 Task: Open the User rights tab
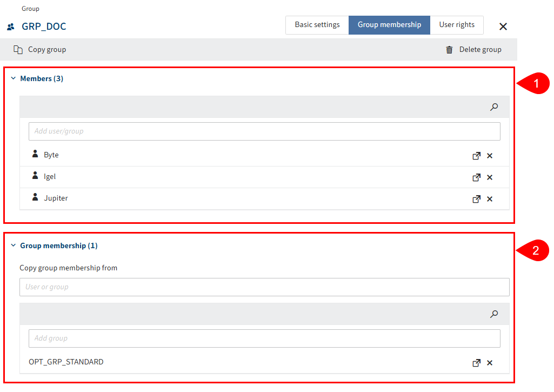[456, 24]
